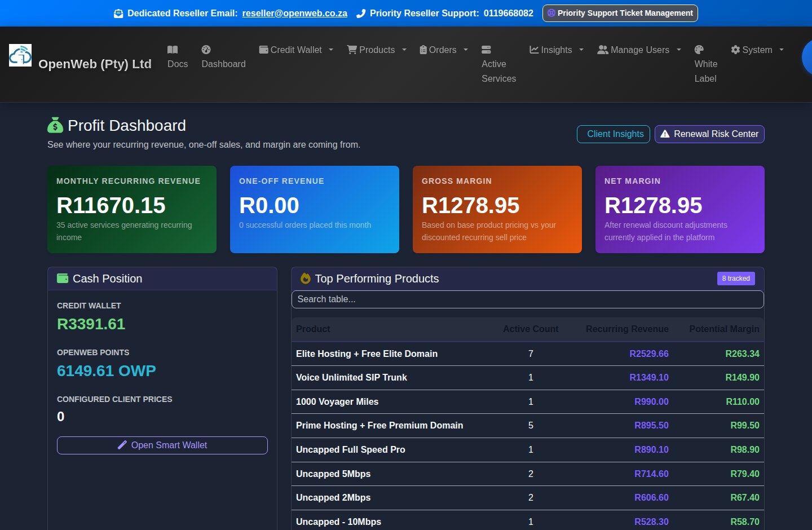
Task: Open the Active Services menu item
Action: point(498,64)
